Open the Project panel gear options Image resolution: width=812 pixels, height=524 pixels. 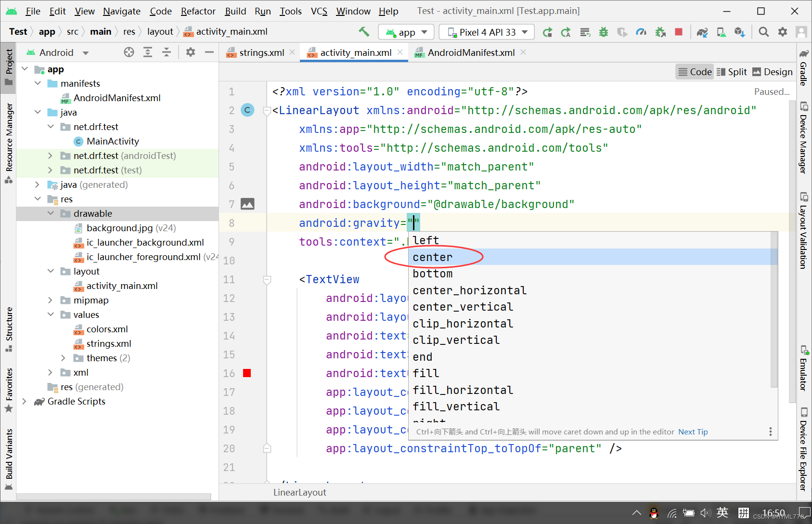click(191, 52)
